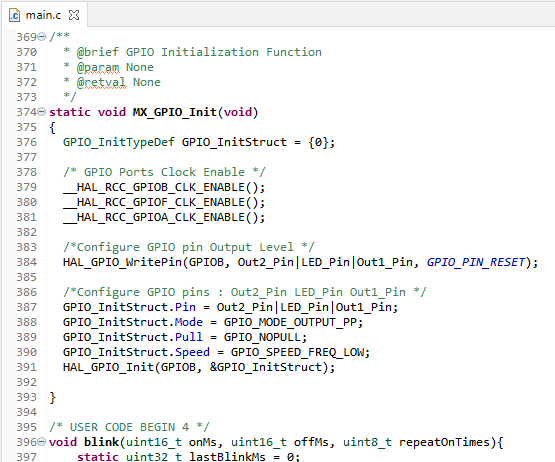
Task: Click the underlined @param word in comment
Action: point(98,67)
